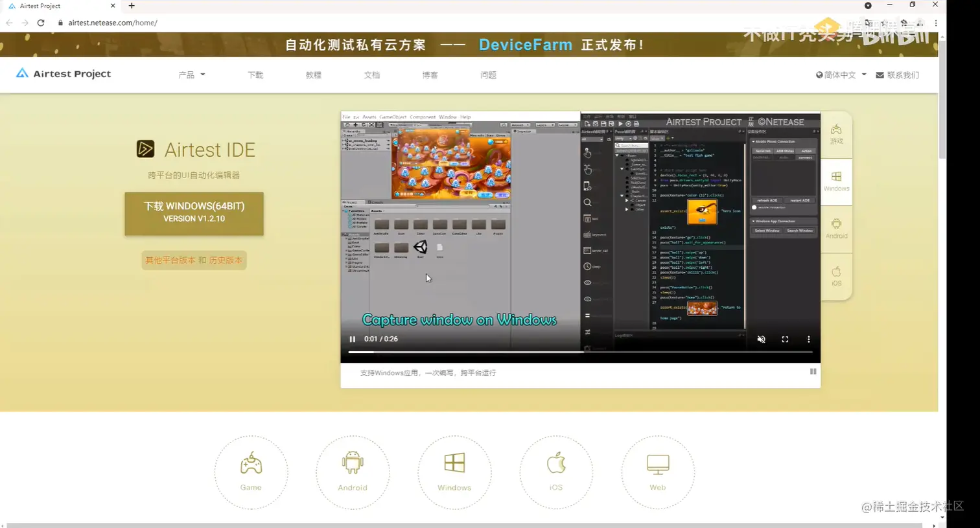Click the globe icon next to 简体中文
The image size is (980, 528).
[x=819, y=75]
